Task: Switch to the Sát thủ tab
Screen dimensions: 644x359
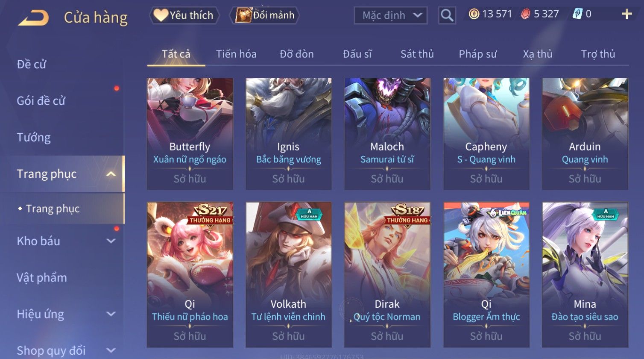Action: 417,54
